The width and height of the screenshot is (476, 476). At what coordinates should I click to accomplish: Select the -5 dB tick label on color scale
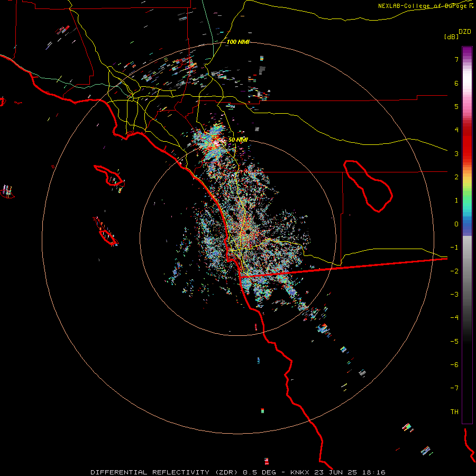coord(454,342)
